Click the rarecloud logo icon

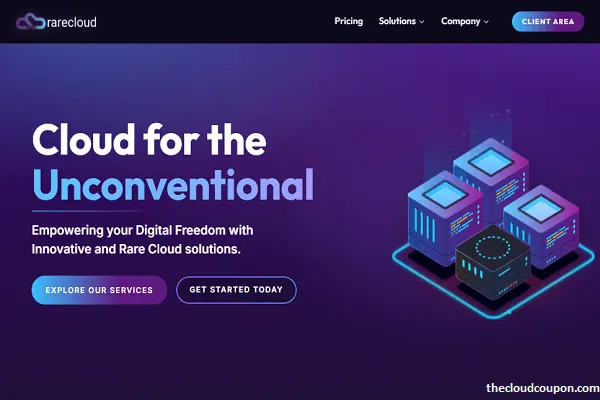[31, 21]
